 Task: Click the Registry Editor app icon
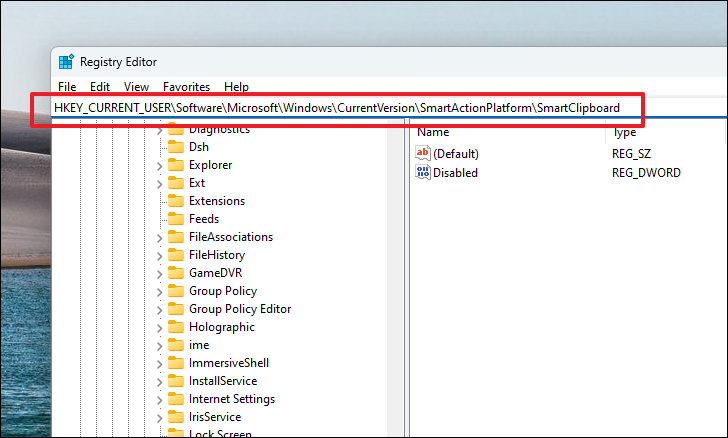(66, 62)
